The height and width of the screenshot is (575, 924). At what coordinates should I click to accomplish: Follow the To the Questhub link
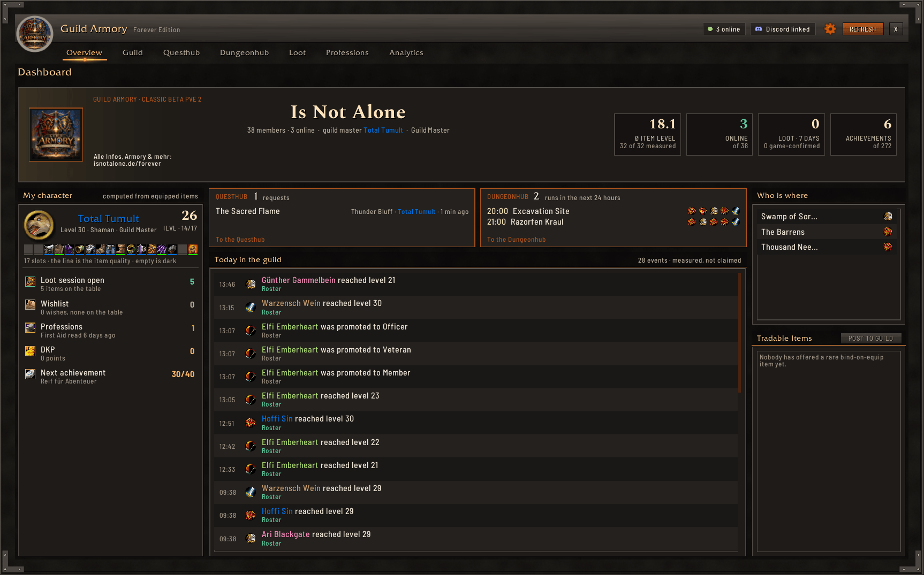click(x=240, y=240)
